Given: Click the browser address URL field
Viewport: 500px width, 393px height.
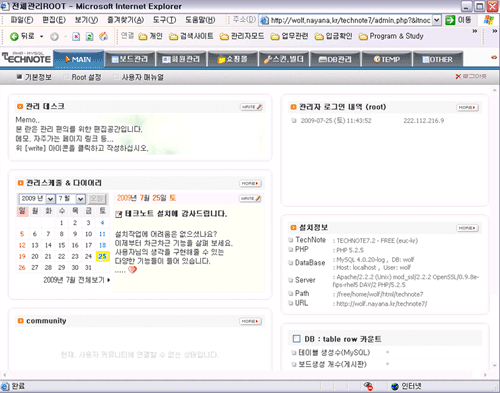Looking at the screenshot, I should (x=351, y=20).
